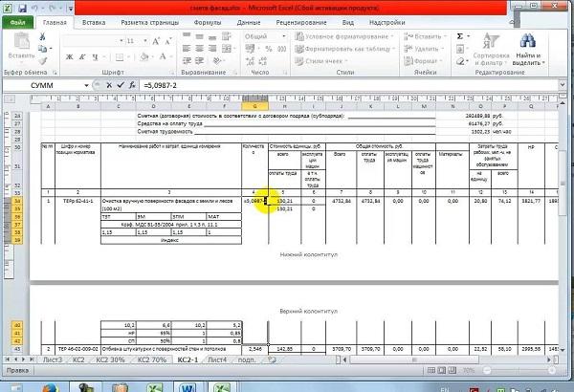The width and height of the screenshot is (574, 392).
Task: Open the font name dropdown
Action: click(121, 40)
